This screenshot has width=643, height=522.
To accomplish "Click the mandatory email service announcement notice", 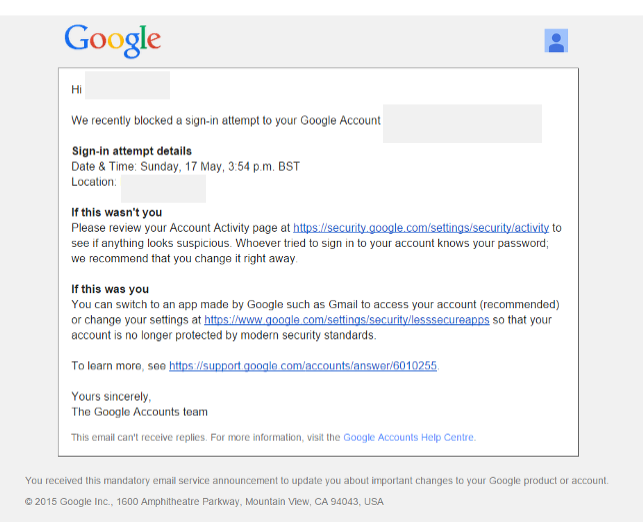I will tap(316, 480).
